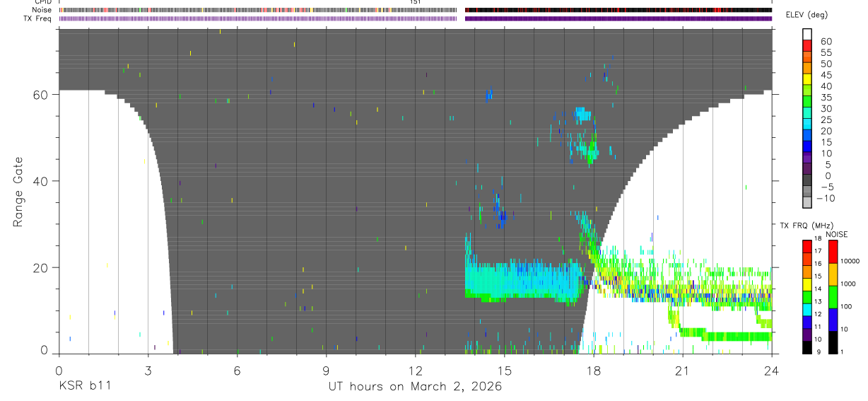The width and height of the screenshot is (868, 401).
Task: Click the blue 11–12 MHz segment of TX FRQ bar
Action: [807, 321]
